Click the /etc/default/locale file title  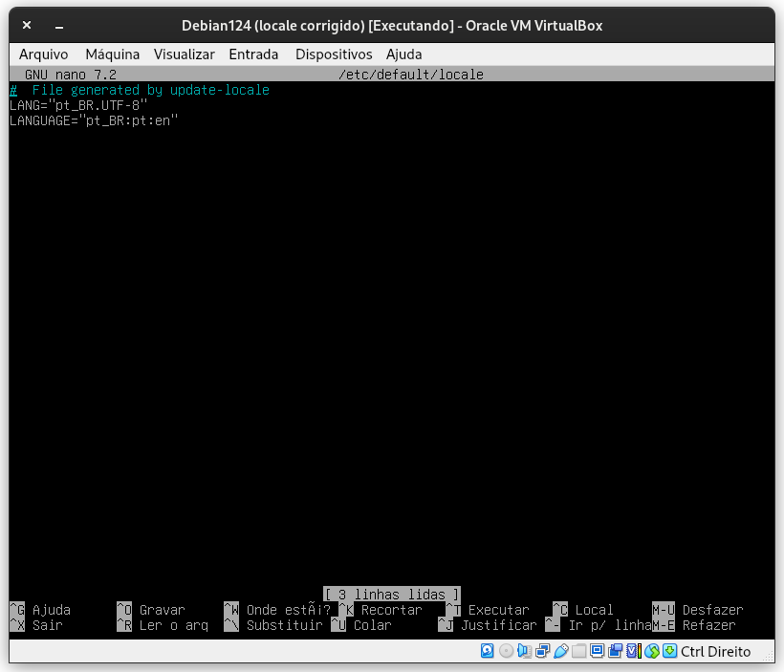point(411,75)
